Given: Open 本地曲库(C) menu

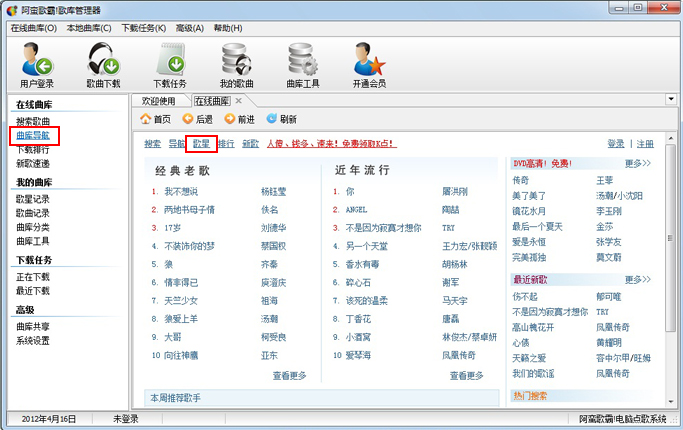Looking at the screenshot, I should point(89,28).
